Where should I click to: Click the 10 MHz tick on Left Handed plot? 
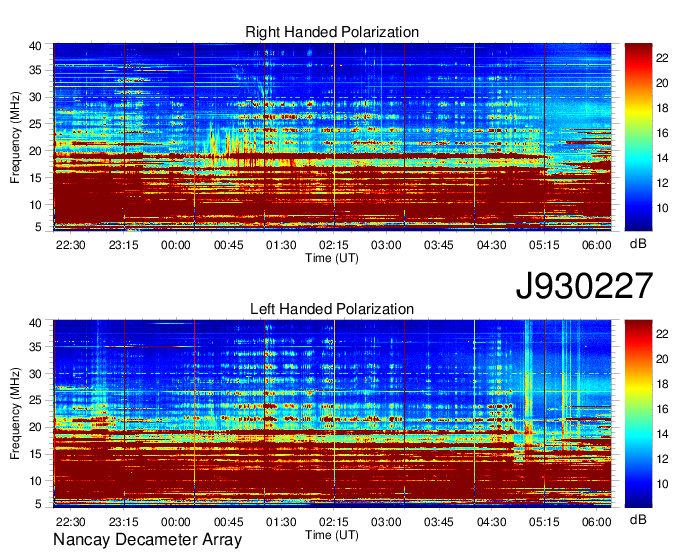[36, 480]
